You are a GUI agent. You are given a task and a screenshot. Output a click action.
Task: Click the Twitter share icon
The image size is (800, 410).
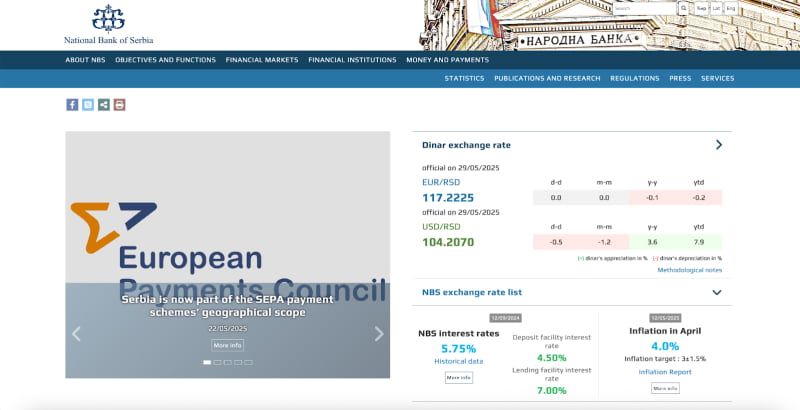point(88,104)
